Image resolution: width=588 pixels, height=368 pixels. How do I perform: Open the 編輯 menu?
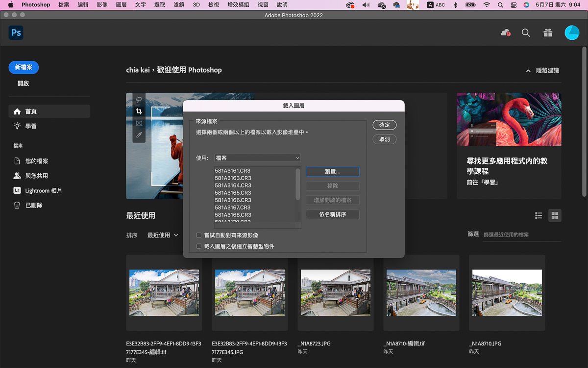83,5
